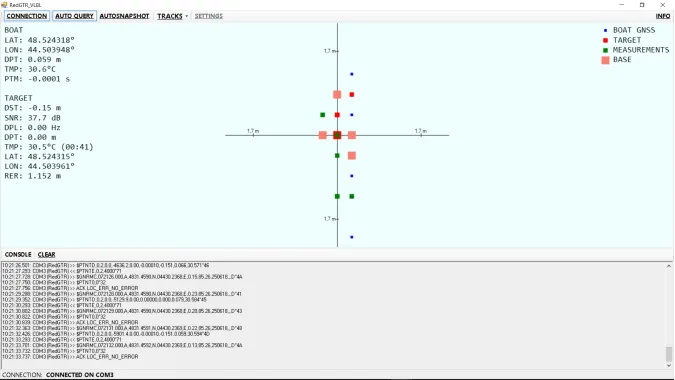Toggle the AUTO QUERY button
This screenshot has height=380, width=675.
74,16
